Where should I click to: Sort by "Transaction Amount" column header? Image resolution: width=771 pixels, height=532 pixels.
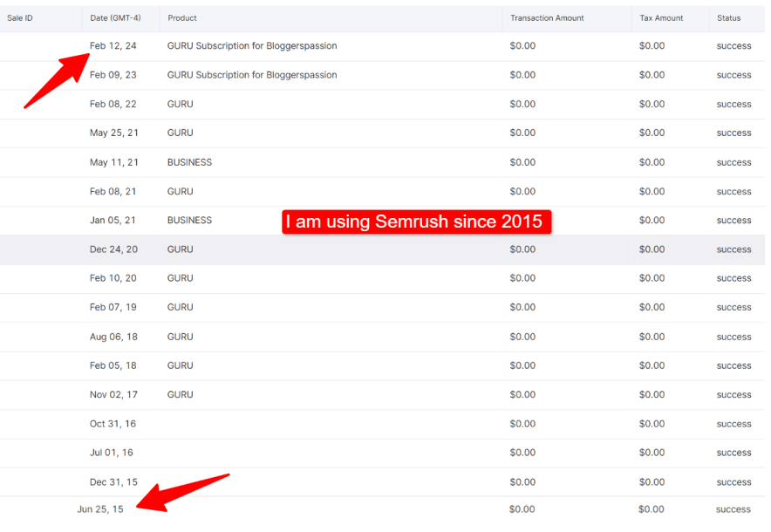tap(547, 17)
